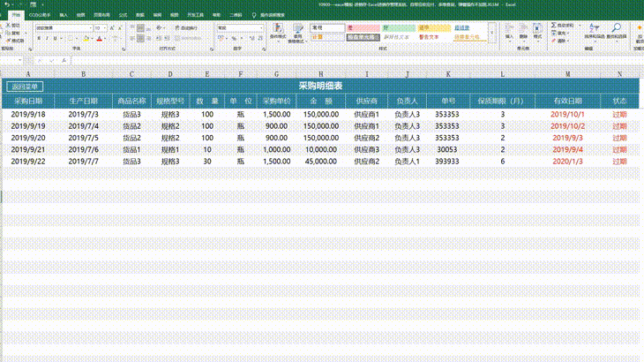Click the 返回菜单 button on the sheet

(x=25, y=87)
